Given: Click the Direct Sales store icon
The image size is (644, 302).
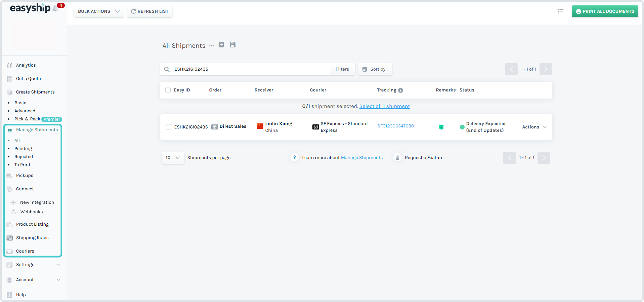Looking at the screenshot, I should 215,127.
